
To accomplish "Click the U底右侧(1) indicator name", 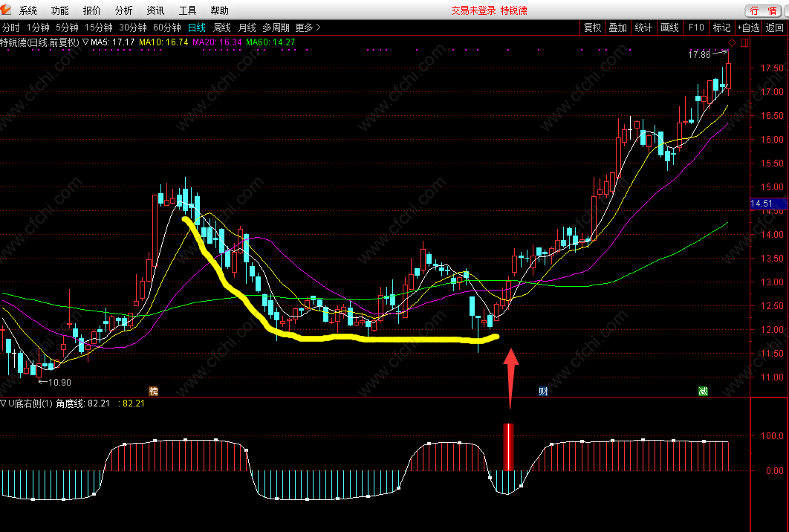I will coord(30,403).
